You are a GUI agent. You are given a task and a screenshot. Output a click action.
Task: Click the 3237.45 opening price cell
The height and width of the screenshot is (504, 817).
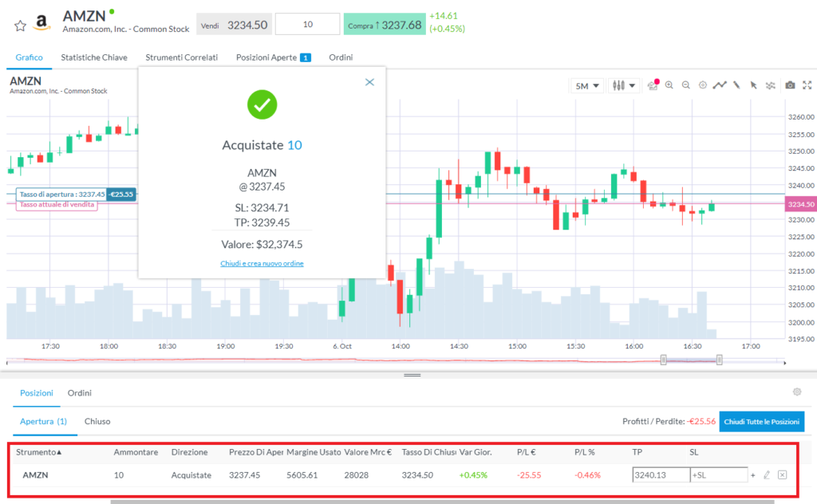click(x=244, y=474)
